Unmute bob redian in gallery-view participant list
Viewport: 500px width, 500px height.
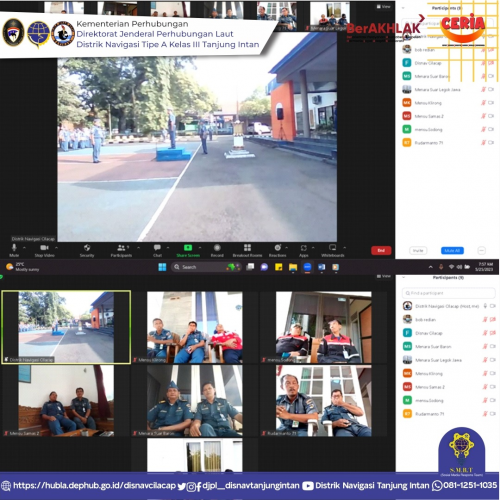[x=485, y=319]
